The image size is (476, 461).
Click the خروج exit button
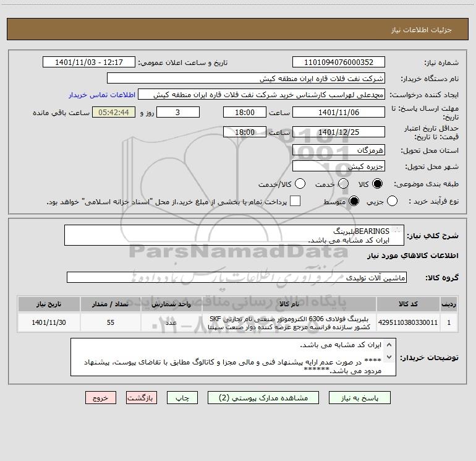(x=101, y=398)
